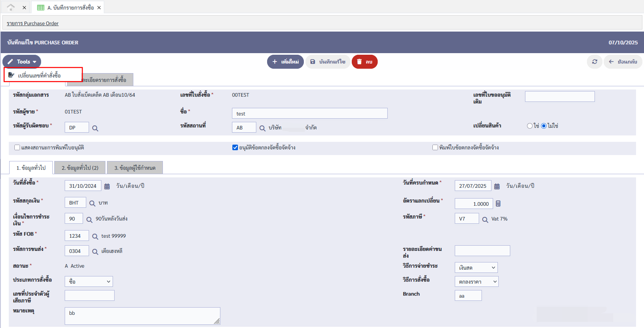Click the refresh icon button
Viewport: 644px width, 328px height.
[594, 62]
